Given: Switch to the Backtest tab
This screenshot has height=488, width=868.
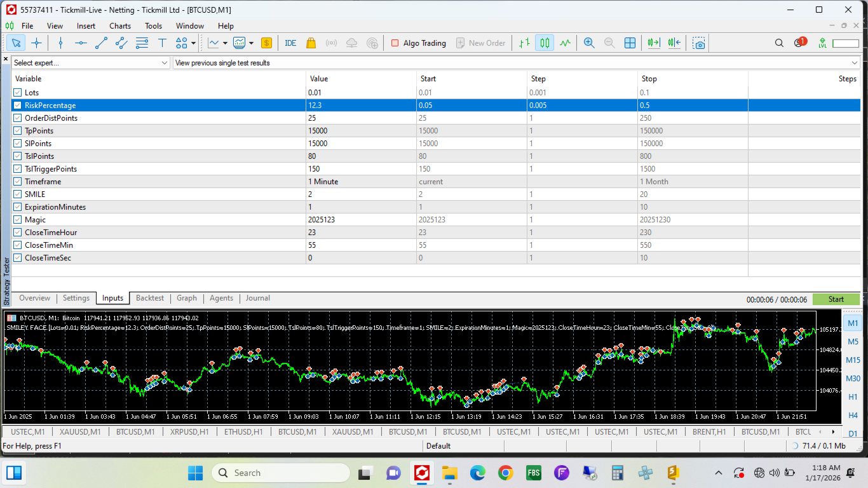Looking at the screenshot, I should (150, 298).
